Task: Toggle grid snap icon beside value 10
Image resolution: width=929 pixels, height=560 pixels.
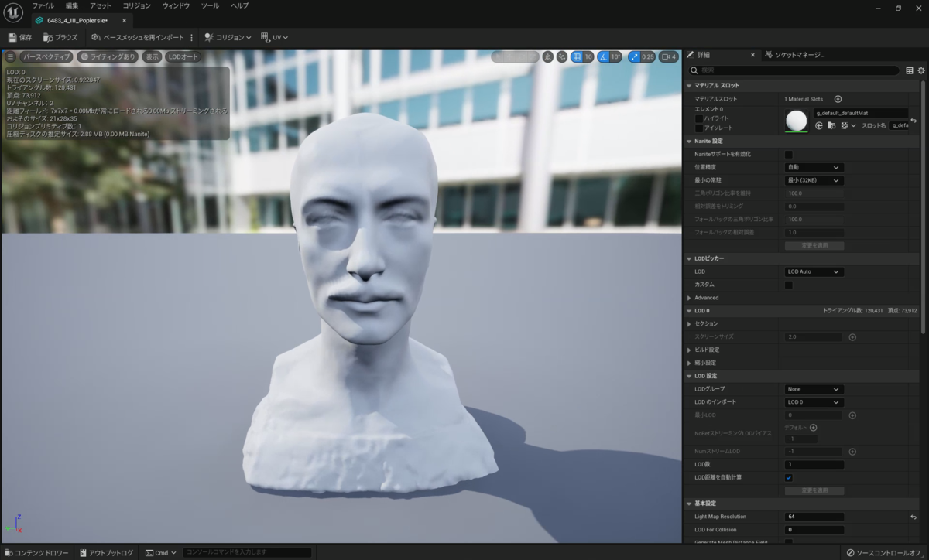Action: [x=577, y=56]
